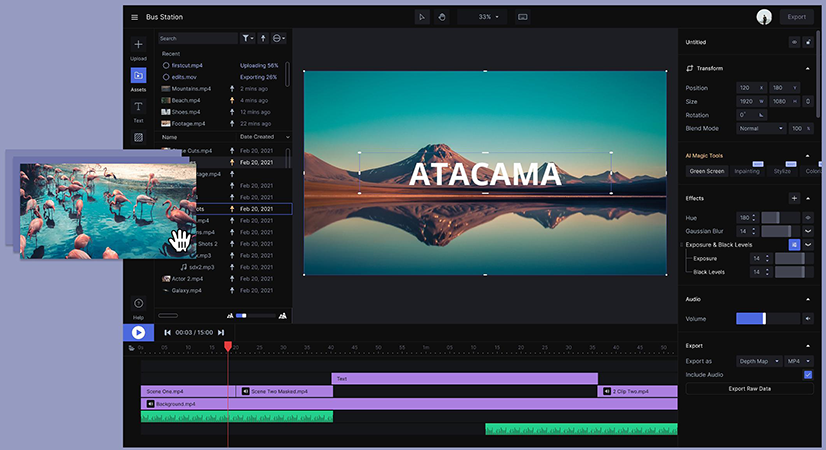Select the arrow pointer tool in top toolbar
The image size is (826, 450).
click(x=422, y=17)
